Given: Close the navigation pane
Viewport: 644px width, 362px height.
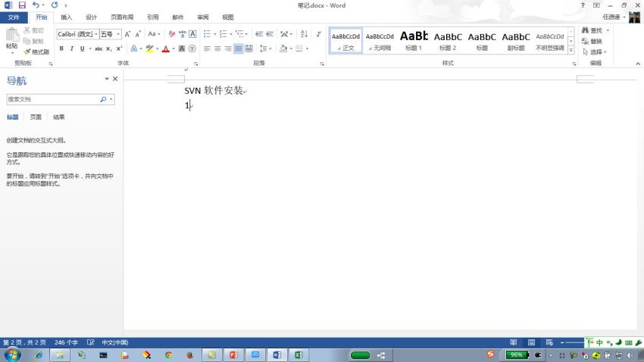Looking at the screenshot, I should pos(115,79).
